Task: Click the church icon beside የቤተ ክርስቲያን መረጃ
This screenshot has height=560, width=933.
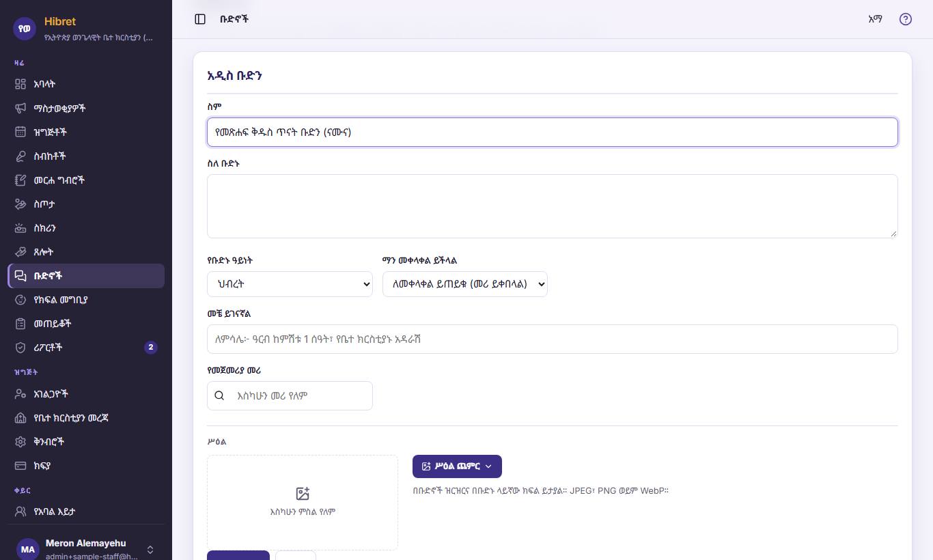Action: pos(20,417)
